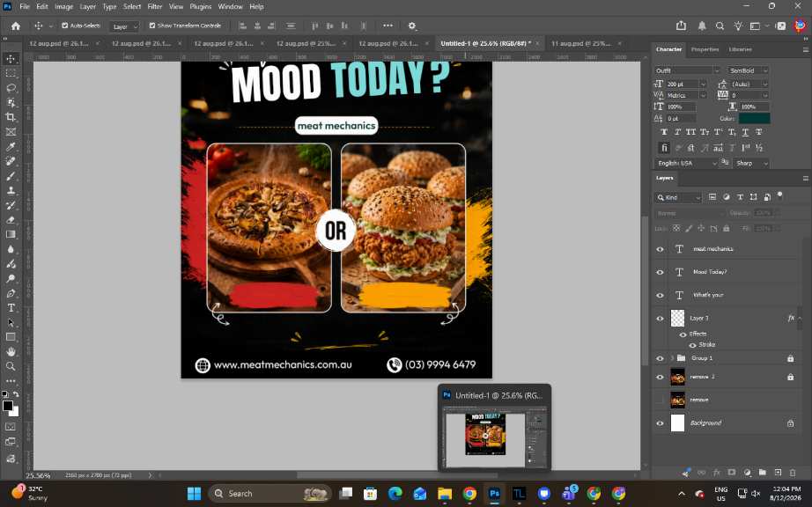812x507 pixels.
Task: Switch to the Properties panel tab
Action: [x=705, y=49]
